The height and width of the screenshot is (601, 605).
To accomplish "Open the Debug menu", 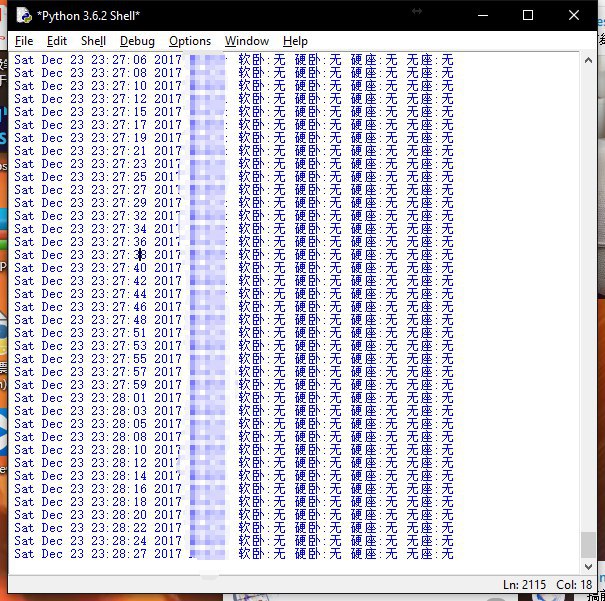I will tap(137, 41).
